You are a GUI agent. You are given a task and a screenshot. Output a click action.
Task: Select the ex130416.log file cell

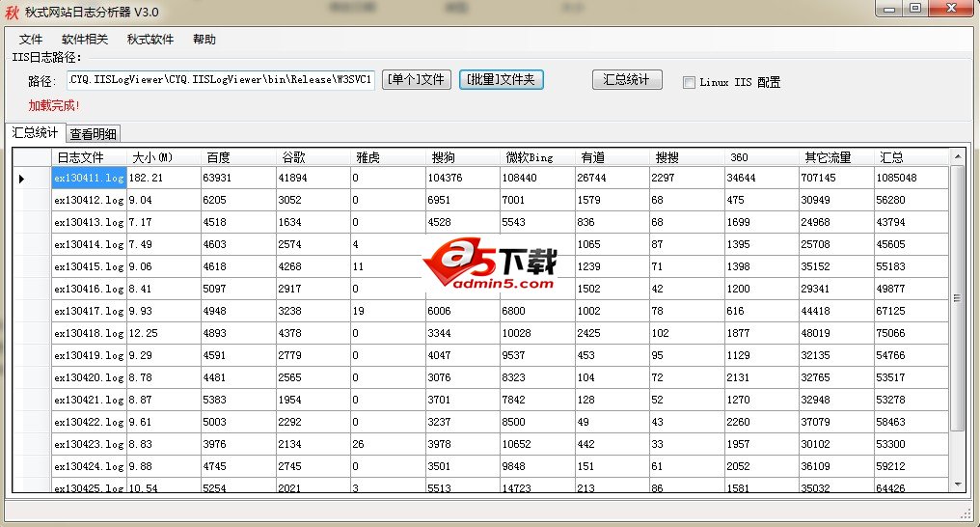pyautogui.click(x=90, y=289)
